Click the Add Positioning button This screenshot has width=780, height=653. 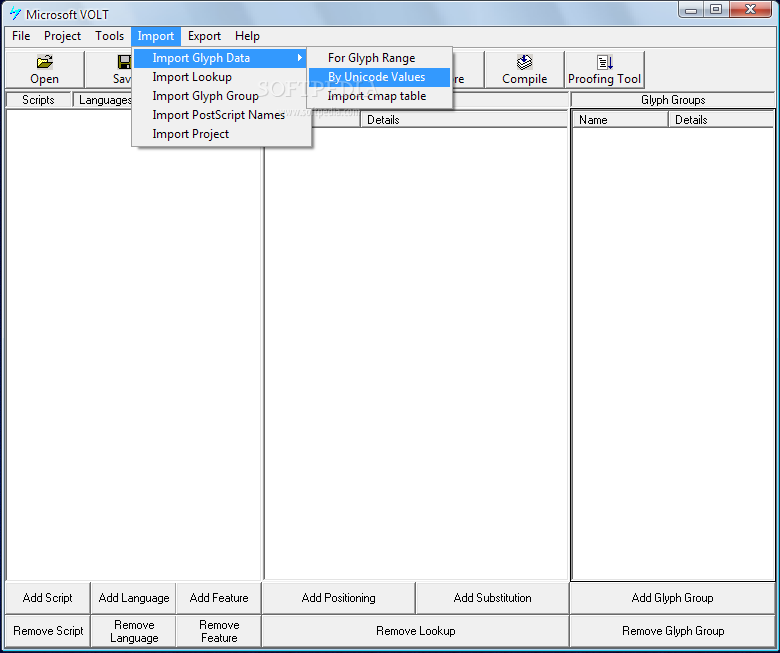point(338,598)
